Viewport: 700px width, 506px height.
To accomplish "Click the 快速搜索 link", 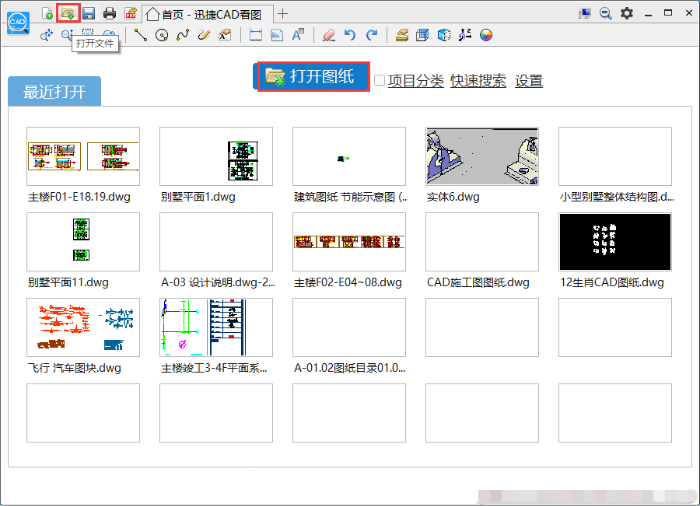I will (x=478, y=81).
